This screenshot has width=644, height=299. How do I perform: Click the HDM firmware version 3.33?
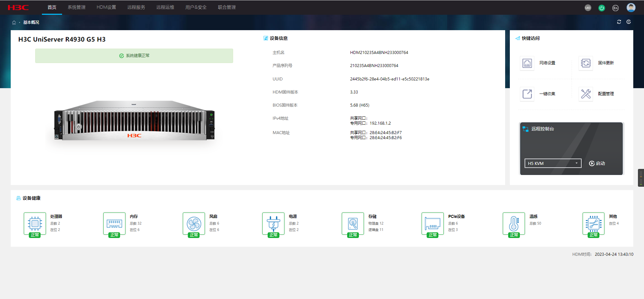354,92
